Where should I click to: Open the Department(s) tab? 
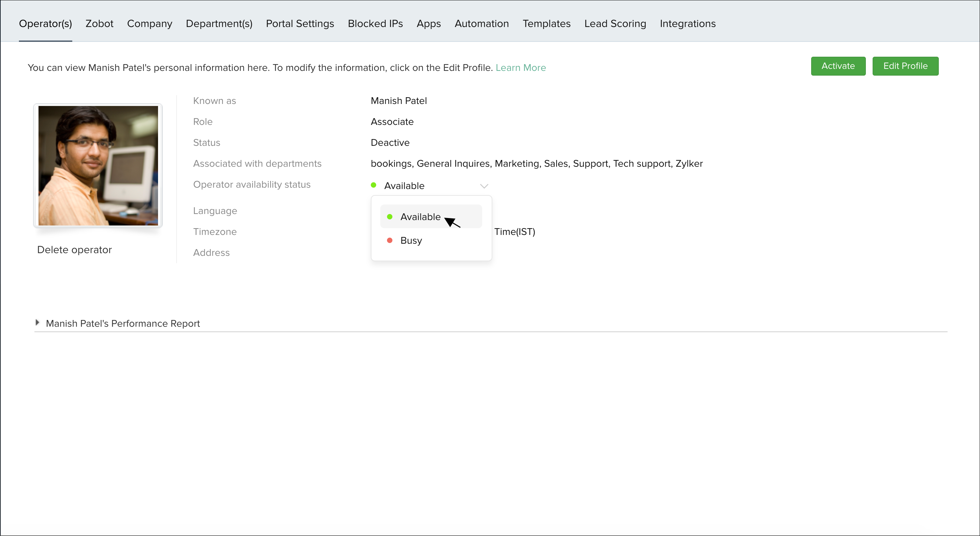[x=219, y=24]
